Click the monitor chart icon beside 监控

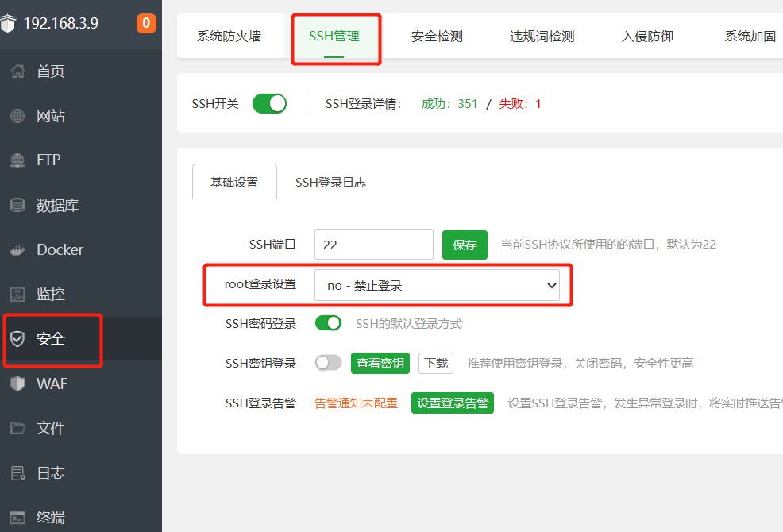pyautogui.click(x=17, y=295)
